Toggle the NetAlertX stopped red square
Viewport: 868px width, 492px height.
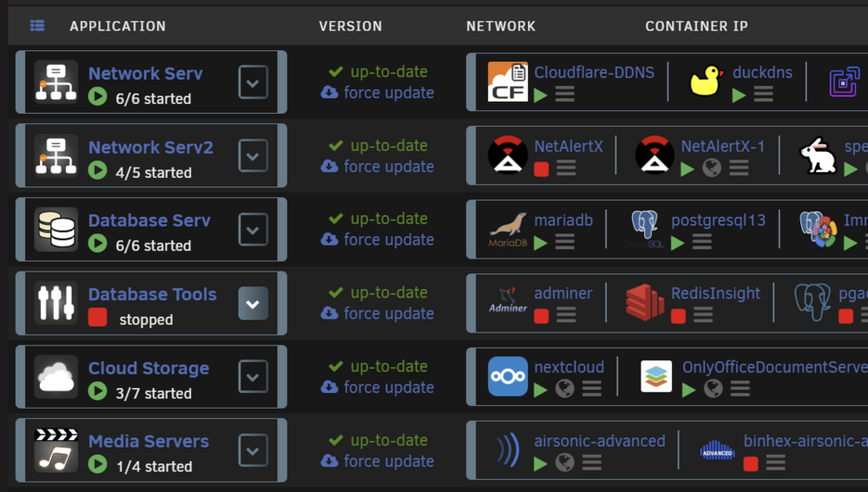pyautogui.click(x=542, y=169)
